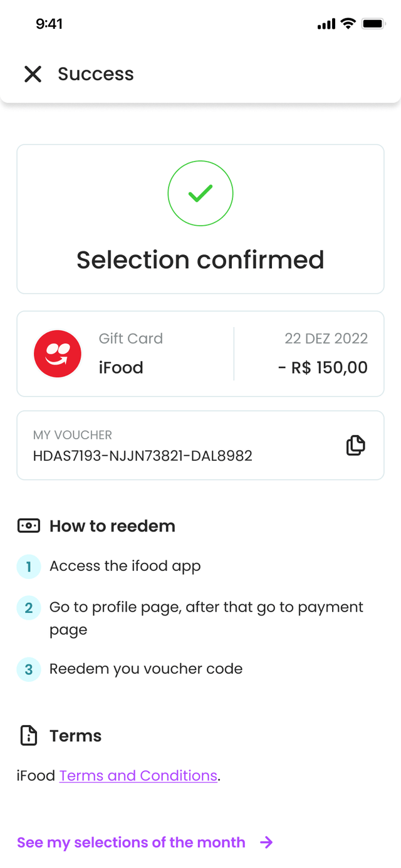Copy the voucher code icon
This screenshot has width=401, height=868.
pos(355,446)
